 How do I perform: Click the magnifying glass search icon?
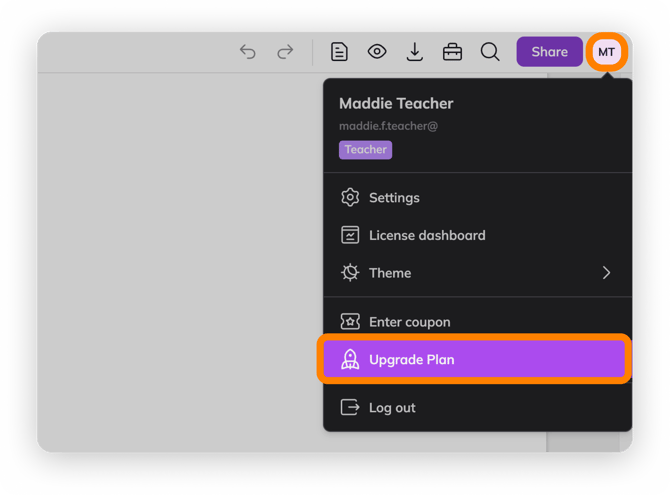click(x=490, y=52)
